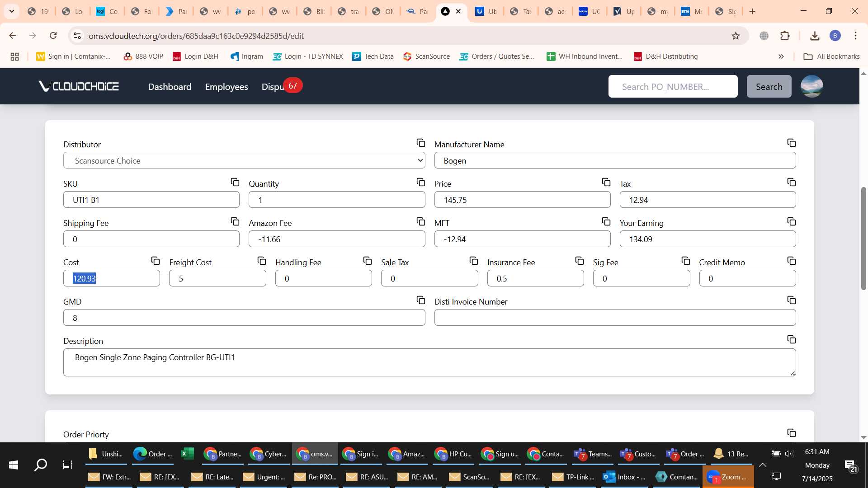This screenshot has width=868, height=488.
Task: Copy the Amazon Fee value
Action: (x=421, y=221)
